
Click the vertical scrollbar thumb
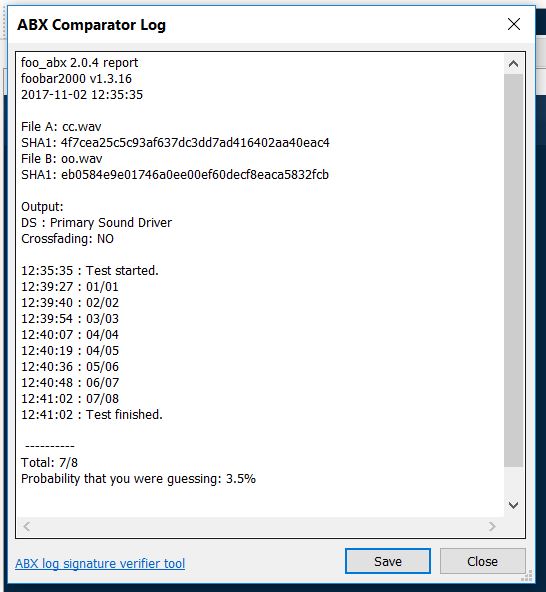pos(513,270)
